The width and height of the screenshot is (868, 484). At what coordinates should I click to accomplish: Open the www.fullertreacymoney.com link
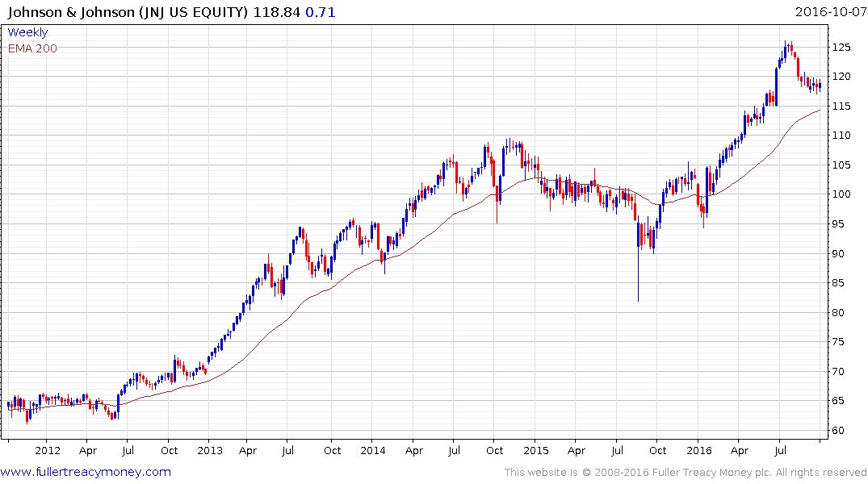coord(86,472)
